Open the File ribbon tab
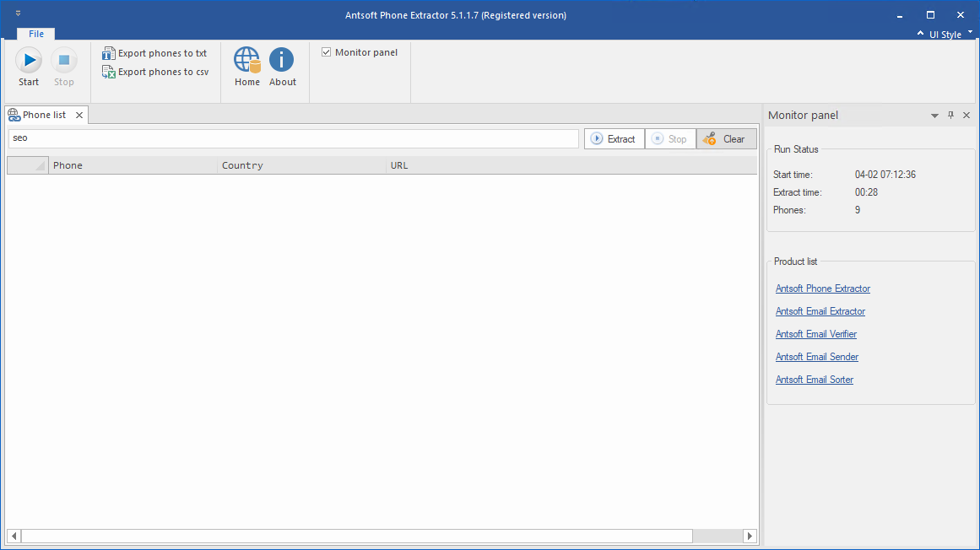This screenshot has height=550, width=980. [36, 34]
